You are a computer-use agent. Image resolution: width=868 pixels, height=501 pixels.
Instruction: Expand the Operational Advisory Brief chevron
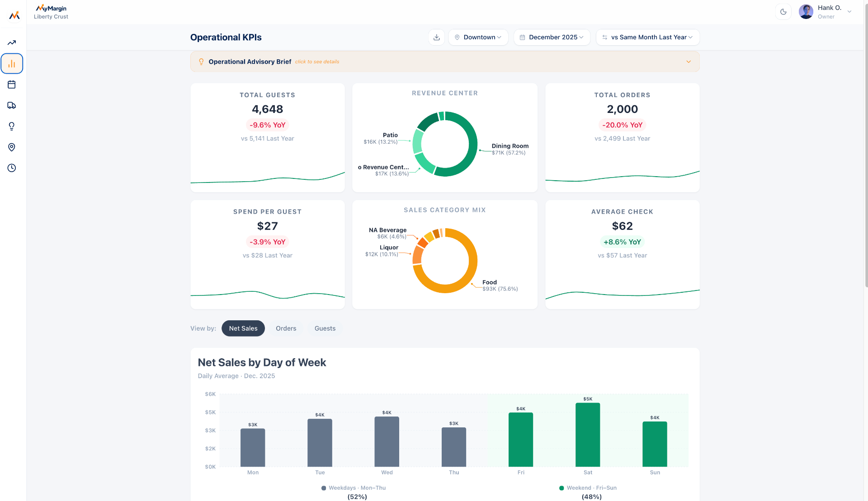point(689,62)
